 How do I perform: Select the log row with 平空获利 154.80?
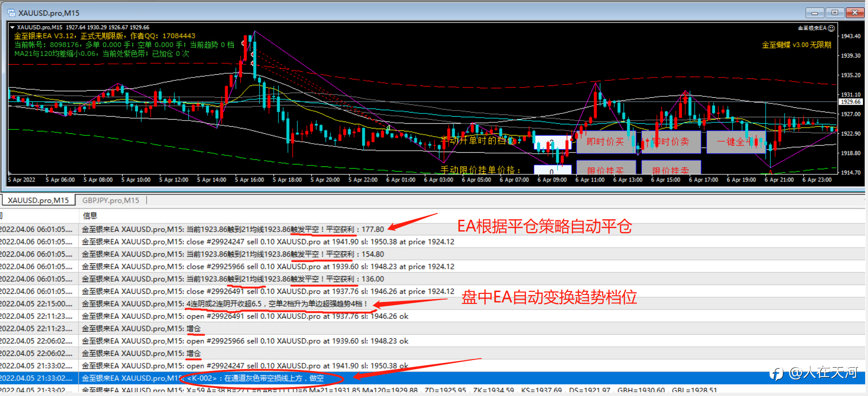[x=432, y=254]
